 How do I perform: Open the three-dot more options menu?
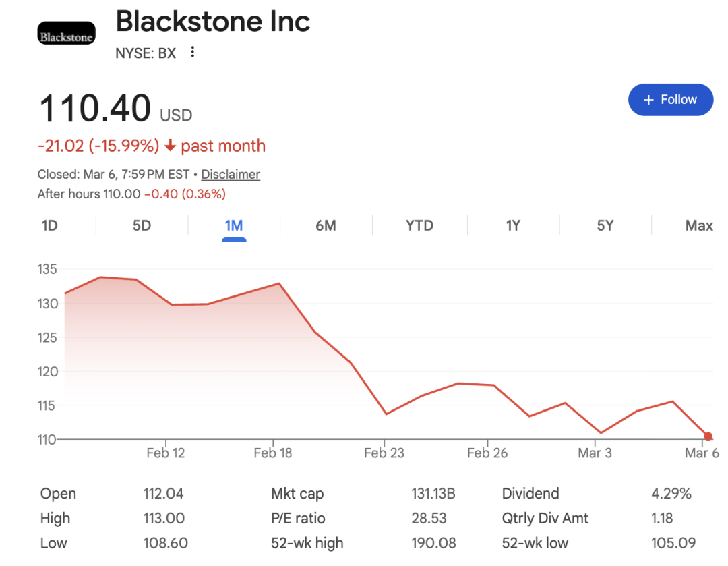(x=193, y=52)
